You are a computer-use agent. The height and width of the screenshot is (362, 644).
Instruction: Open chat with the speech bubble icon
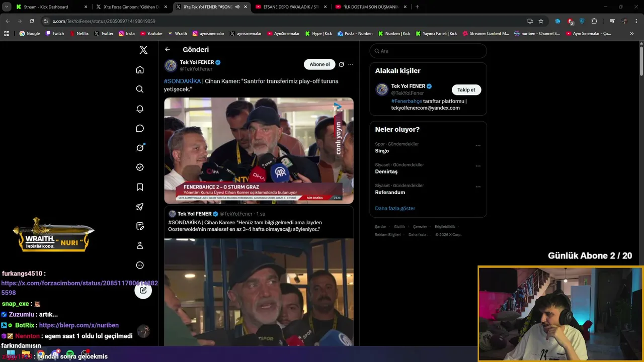[140, 128]
